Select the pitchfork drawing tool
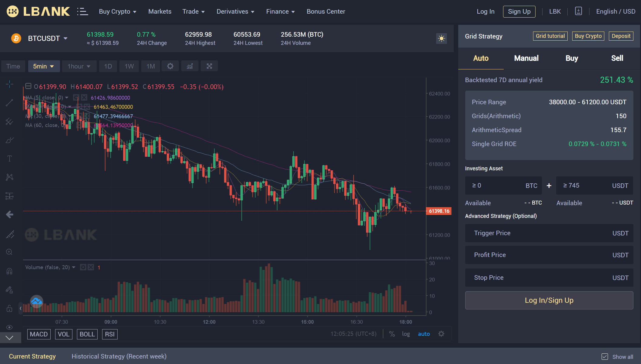The width and height of the screenshot is (641, 364). (9, 122)
